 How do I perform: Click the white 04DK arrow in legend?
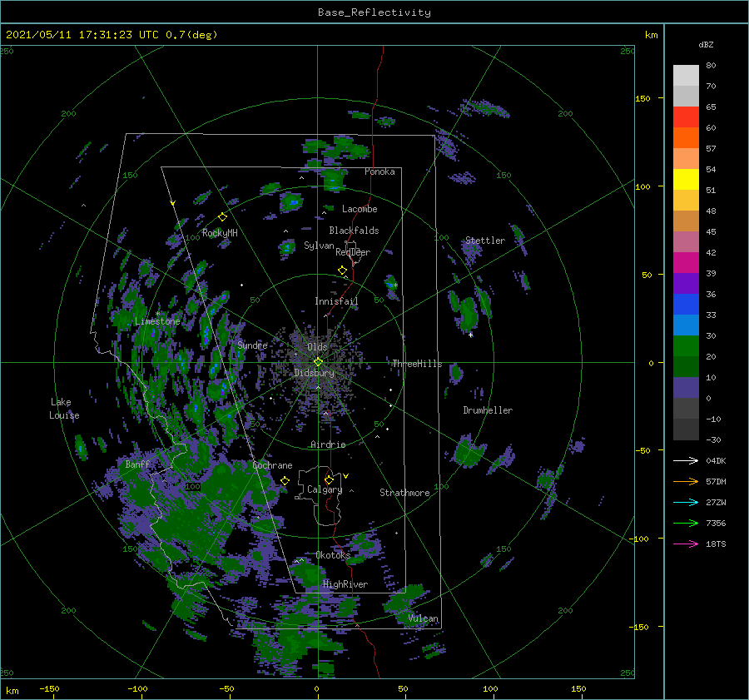686,460
